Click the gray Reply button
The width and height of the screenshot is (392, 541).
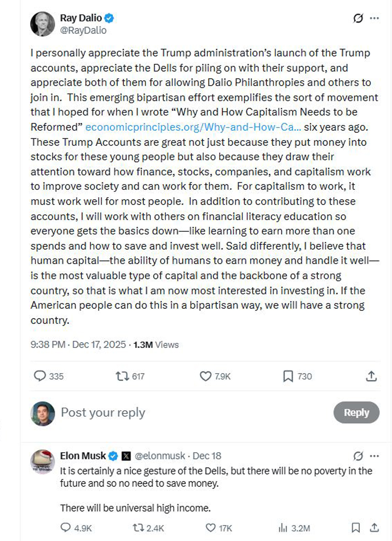(x=356, y=412)
